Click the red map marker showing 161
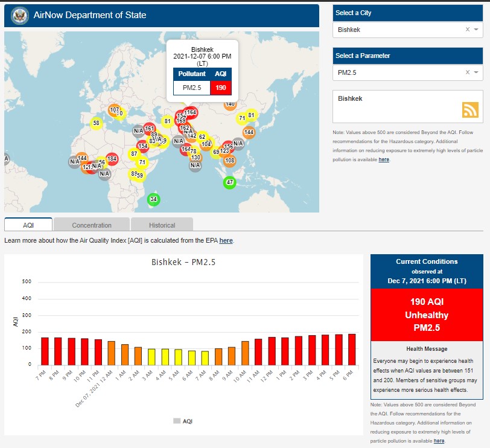 [150, 129]
